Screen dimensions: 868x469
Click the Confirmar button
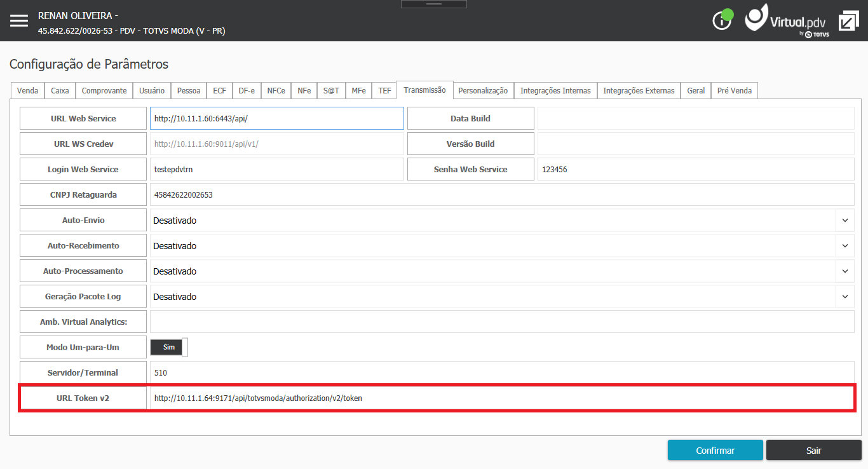[x=715, y=450]
